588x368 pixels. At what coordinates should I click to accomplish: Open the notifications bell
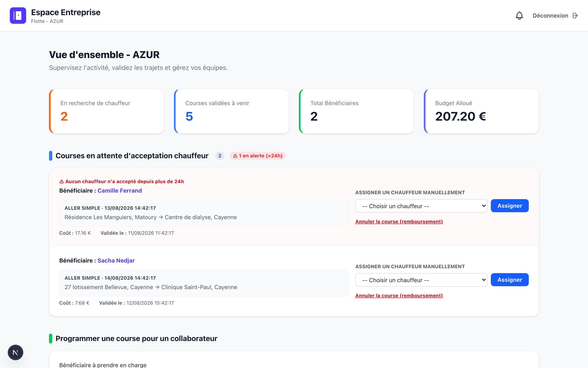tap(519, 16)
